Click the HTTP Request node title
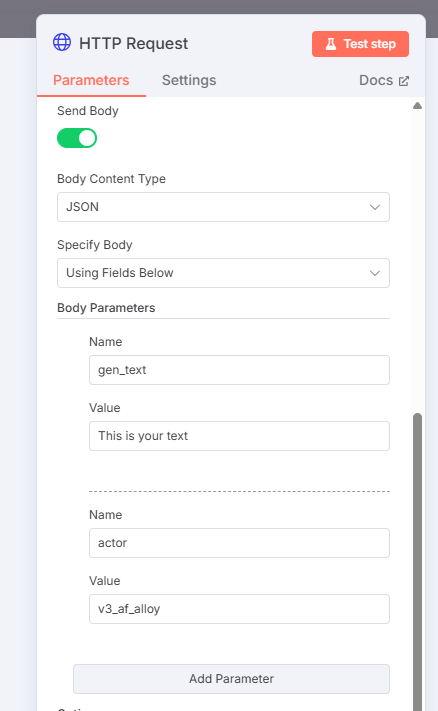The image size is (438, 711). click(x=133, y=44)
